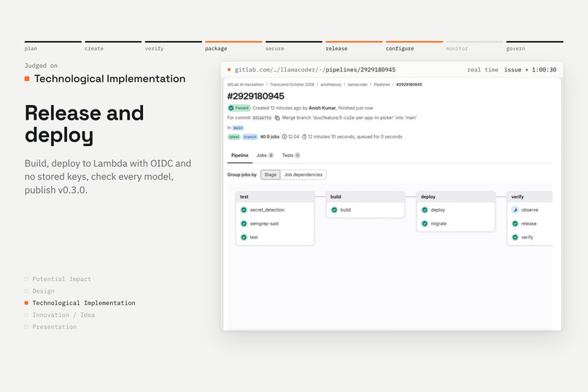
Task: Click the Passed status badge
Action: pos(239,108)
